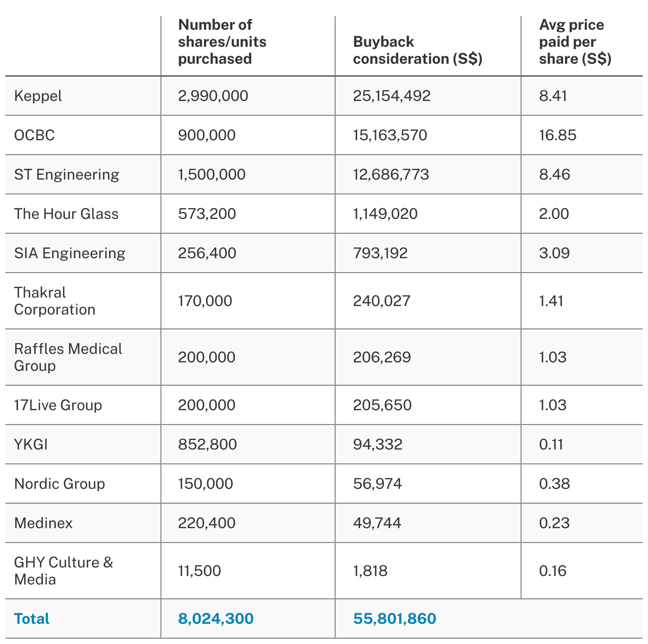
Task: Click Avg price paid per share header
Action: 575,42
